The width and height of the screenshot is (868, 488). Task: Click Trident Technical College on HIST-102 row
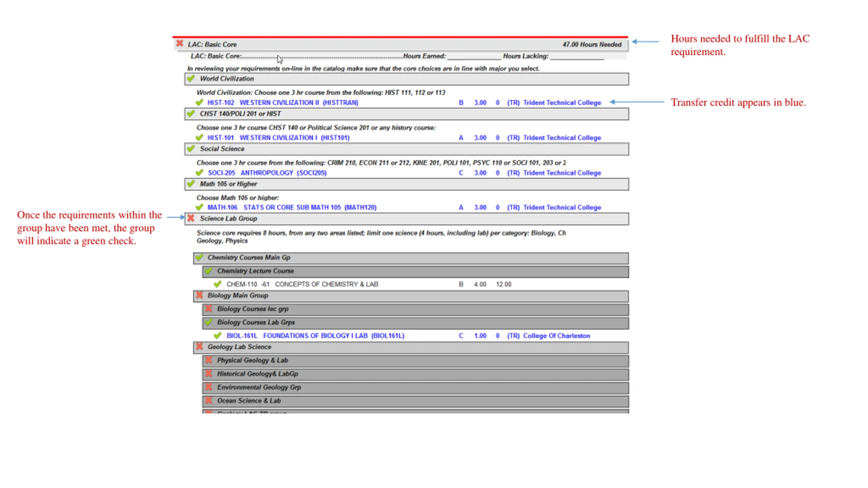[562, 103]
